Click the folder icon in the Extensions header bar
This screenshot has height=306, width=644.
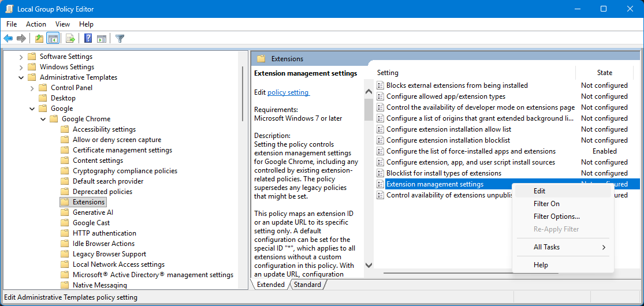coord(261,59)
